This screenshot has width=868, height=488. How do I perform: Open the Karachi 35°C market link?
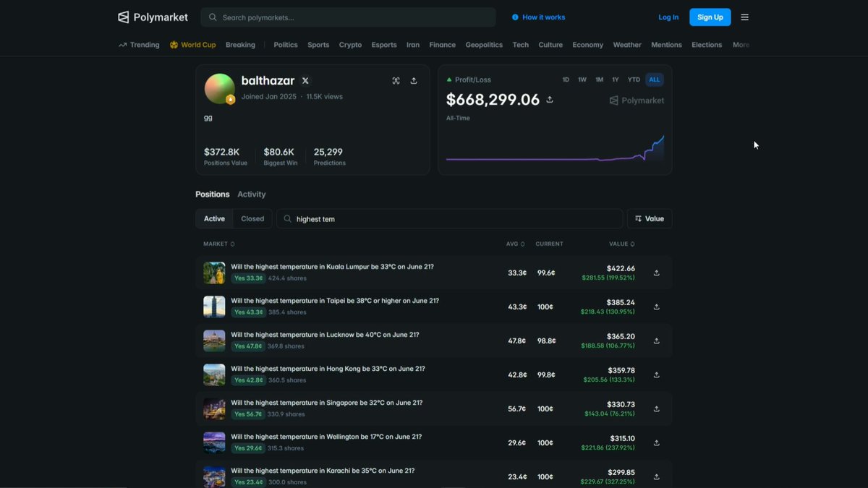point(323,471)
